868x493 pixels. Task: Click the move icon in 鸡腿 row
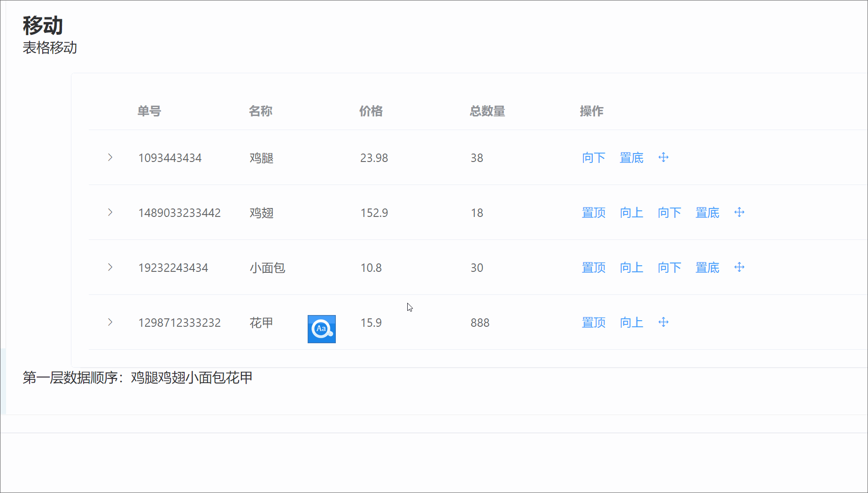coord(663,158)
